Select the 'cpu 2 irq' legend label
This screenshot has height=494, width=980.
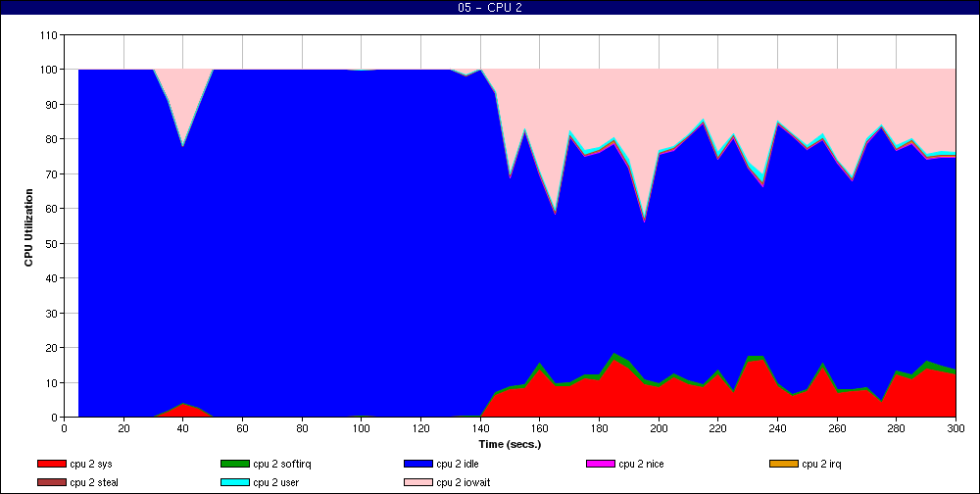pyautogui.click(x=822, y=464)
